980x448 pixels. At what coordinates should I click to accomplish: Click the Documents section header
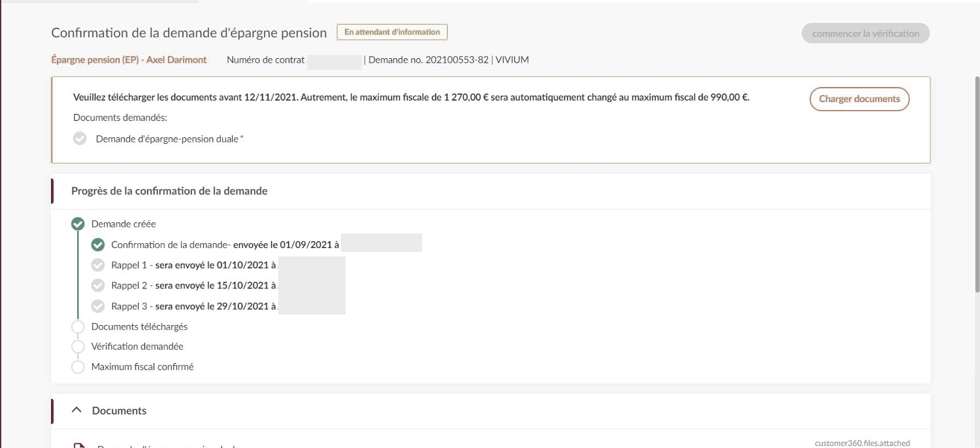pos(120,411)
